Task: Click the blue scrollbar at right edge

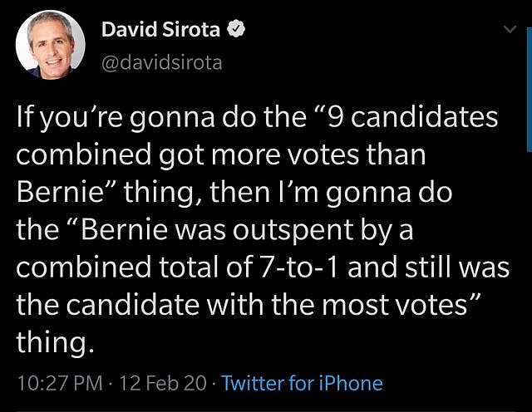Action: point(530,90)
